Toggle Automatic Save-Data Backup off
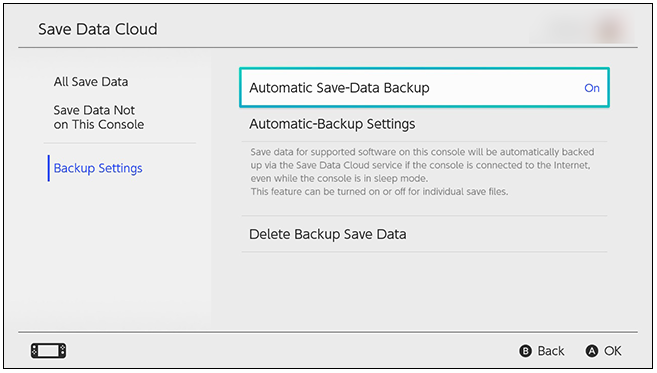 coord(424,88)
